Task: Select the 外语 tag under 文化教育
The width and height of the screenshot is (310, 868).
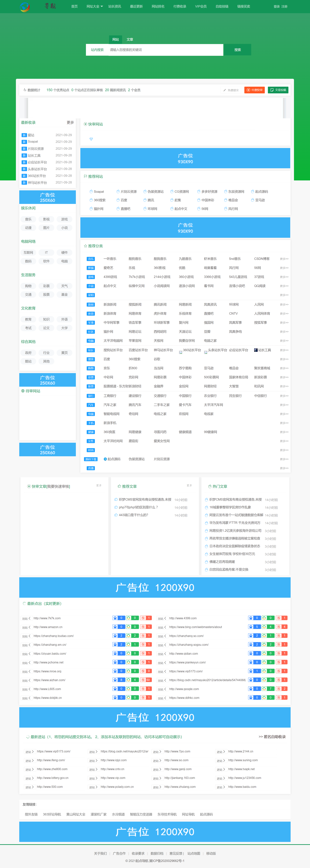Action: point(64,319)
